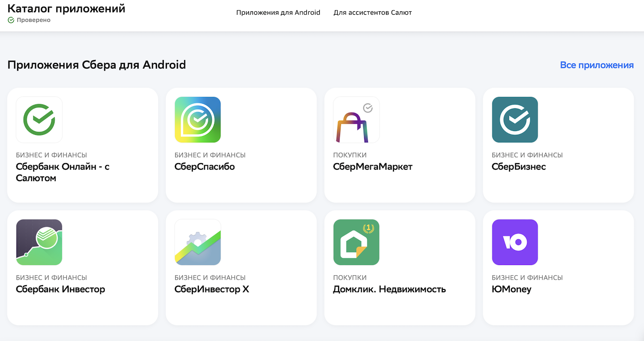This screenshot has height=341, width=644.
Task: Select the СберСпасибо app title
Action: pyautogui.click(x=205, y=167)
